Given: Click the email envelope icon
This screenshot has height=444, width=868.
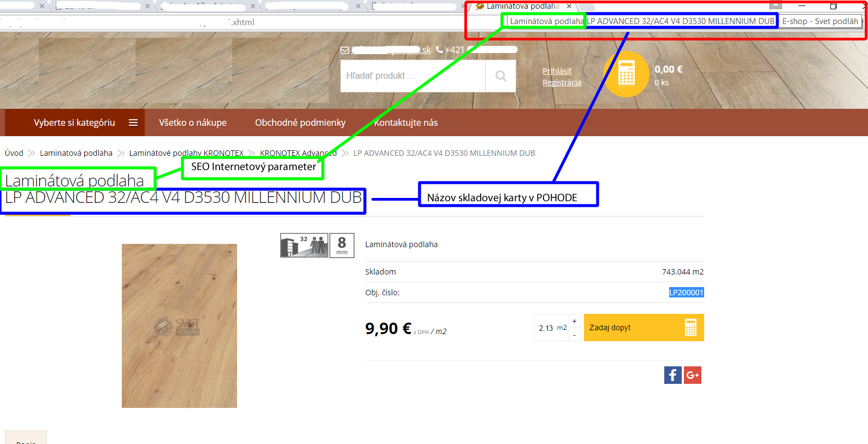Looking at the screenshot, I should [x=345, y=50].
